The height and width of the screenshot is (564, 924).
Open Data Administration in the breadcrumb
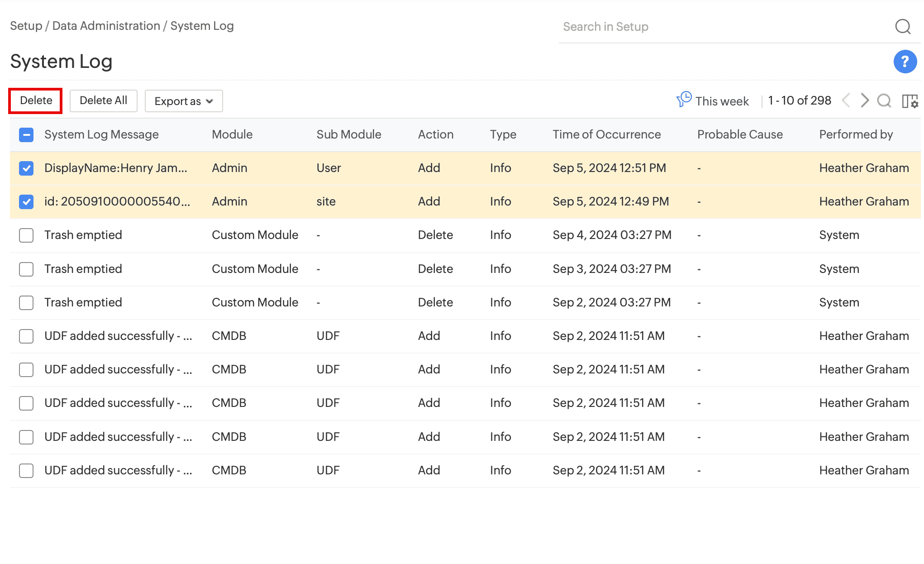pyautogui.click(x=106, y=26)
